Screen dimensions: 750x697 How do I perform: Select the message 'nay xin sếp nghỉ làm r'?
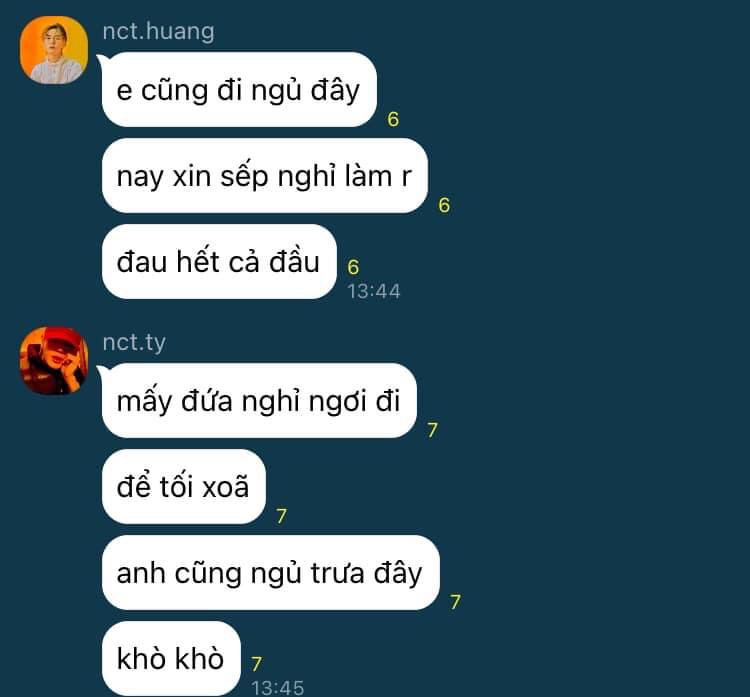tap(265, 176)
